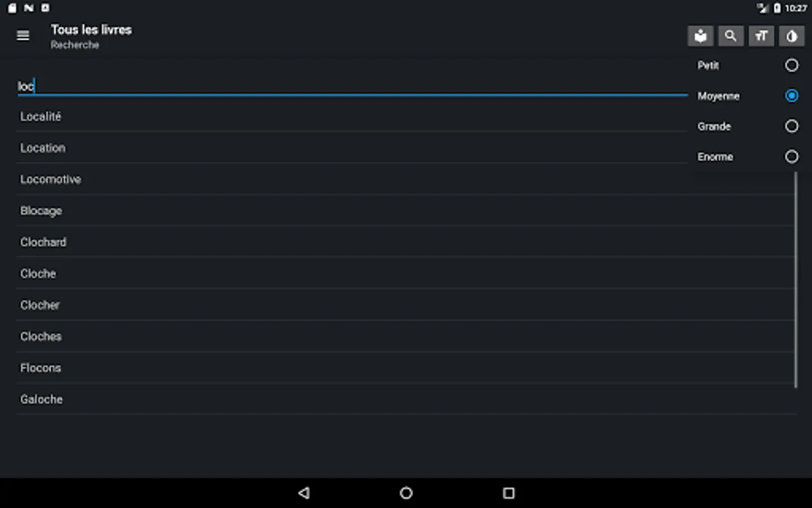
Task: Choose the Enorme font size option
Action: (748, 157)
